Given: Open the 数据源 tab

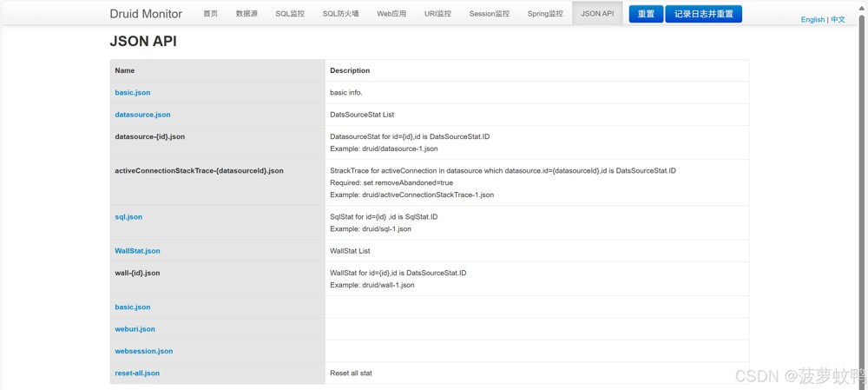Looking at the screenshot, I should pos(247,14).
